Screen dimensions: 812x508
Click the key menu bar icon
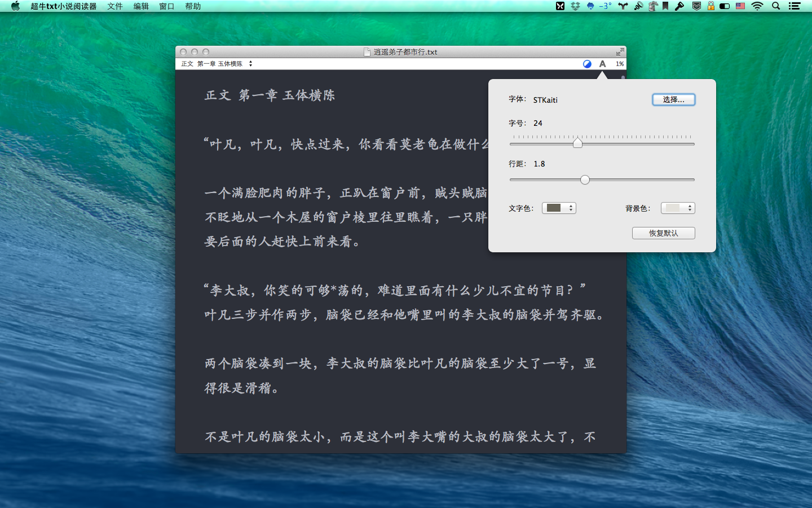(679, 6)
